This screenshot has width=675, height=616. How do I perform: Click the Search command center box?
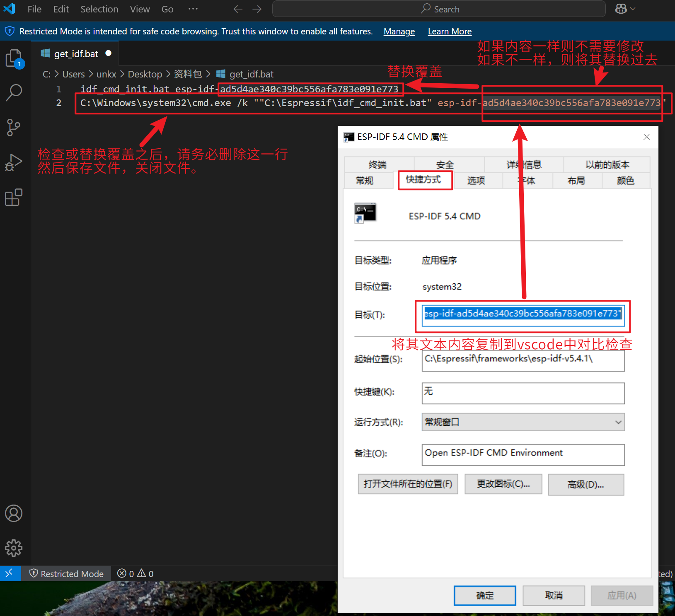coord(439,9)
